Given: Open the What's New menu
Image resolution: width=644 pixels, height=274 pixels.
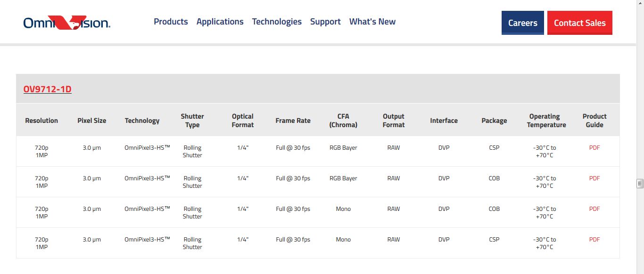Looking at the screenshot, I should pyautogui.click(x=372, y=22).
